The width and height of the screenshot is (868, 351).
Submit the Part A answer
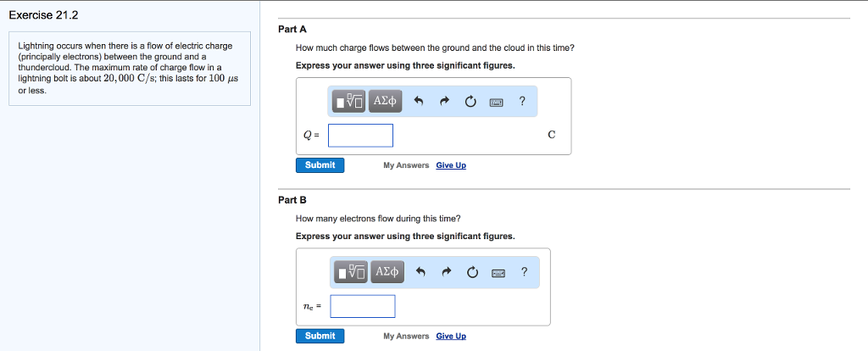point(320,165)
